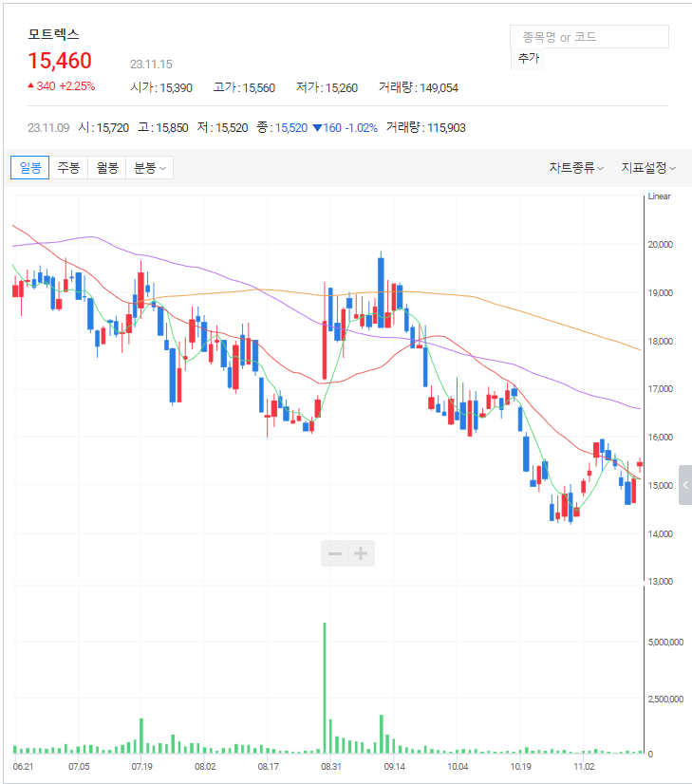Click the 저 15,520 hover low value
The width and height of the screenshot is (692, 784).
222,127
